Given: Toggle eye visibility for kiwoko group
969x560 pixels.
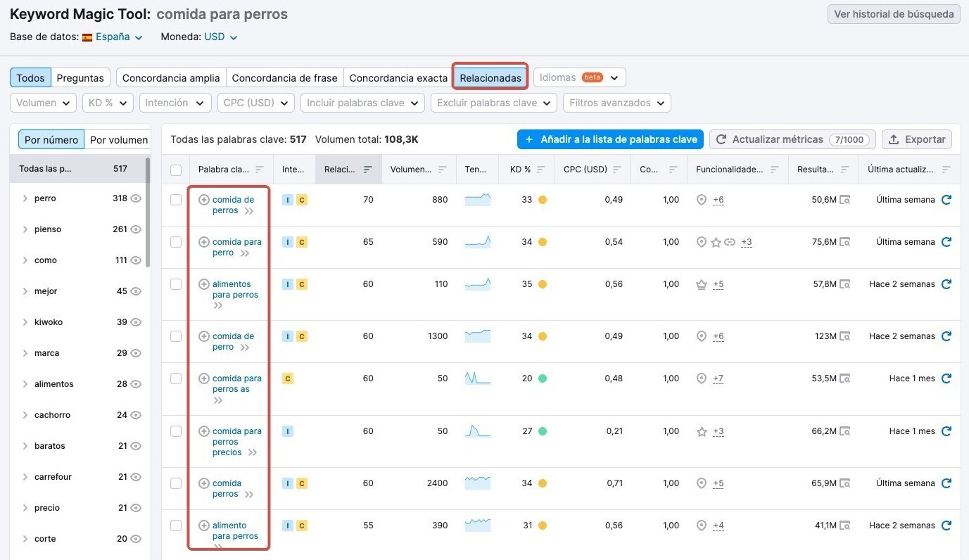Looking at the screenshot, I should (136, 322).
